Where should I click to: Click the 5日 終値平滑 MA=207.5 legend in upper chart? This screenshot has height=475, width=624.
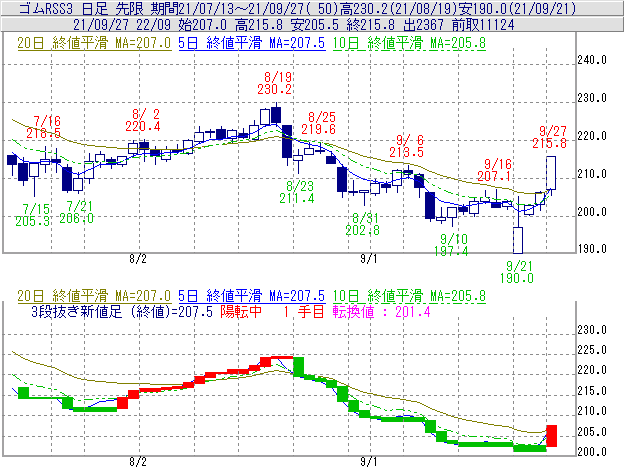(252, 43)
